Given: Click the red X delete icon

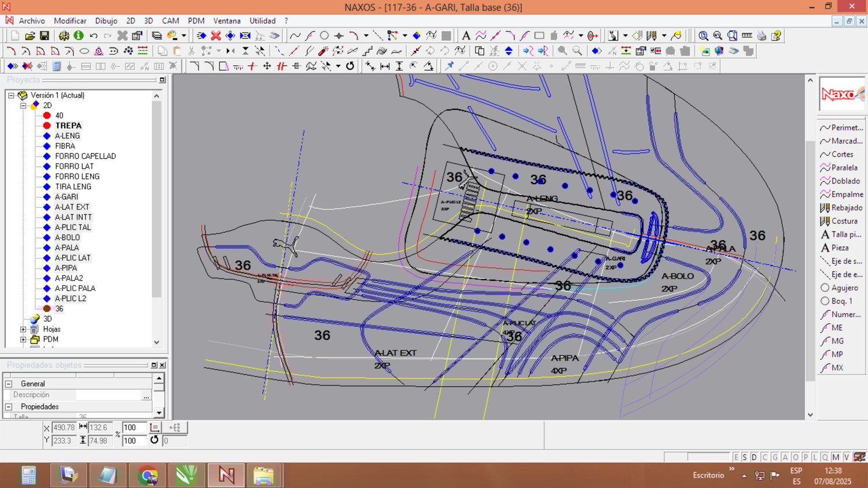Looking at the screenshot, I should click(x=216, y=36).
